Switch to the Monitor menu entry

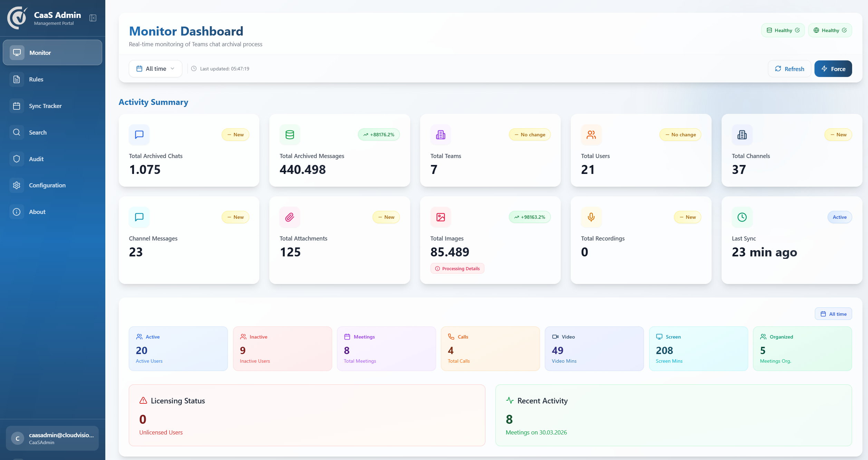click(x=40, y=52)
